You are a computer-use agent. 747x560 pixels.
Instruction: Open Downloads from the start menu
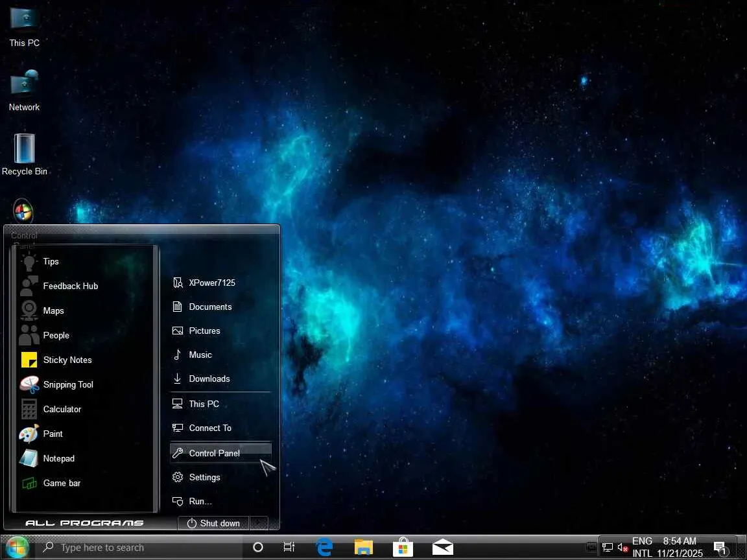220,379
